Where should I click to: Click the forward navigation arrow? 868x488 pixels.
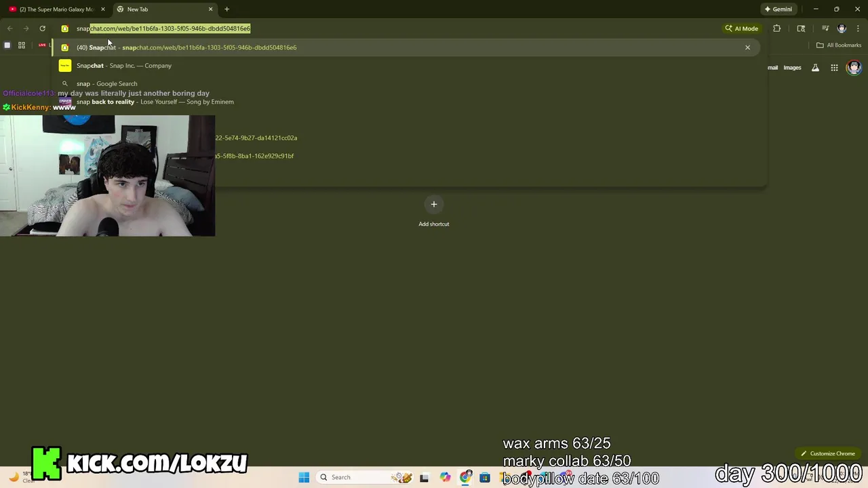tap(26, 28)
